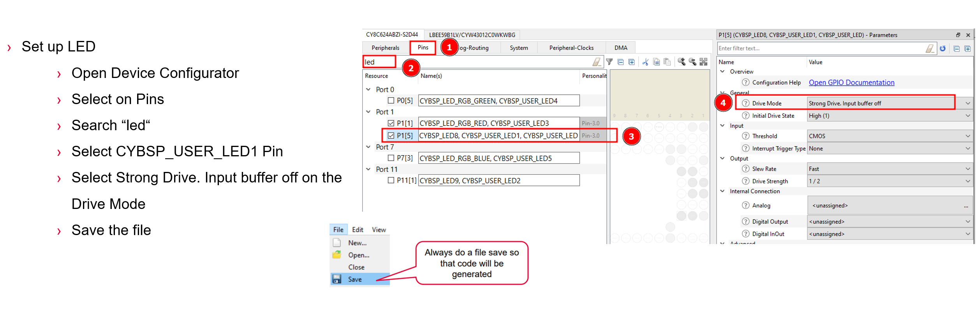Open the Initial Drive State dropdown

click(968, 116)
